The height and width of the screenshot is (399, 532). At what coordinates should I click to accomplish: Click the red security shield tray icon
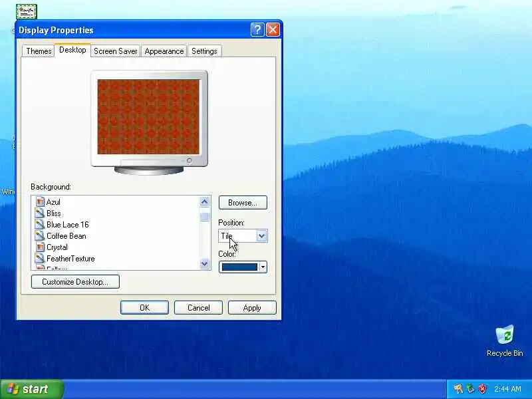482,389
